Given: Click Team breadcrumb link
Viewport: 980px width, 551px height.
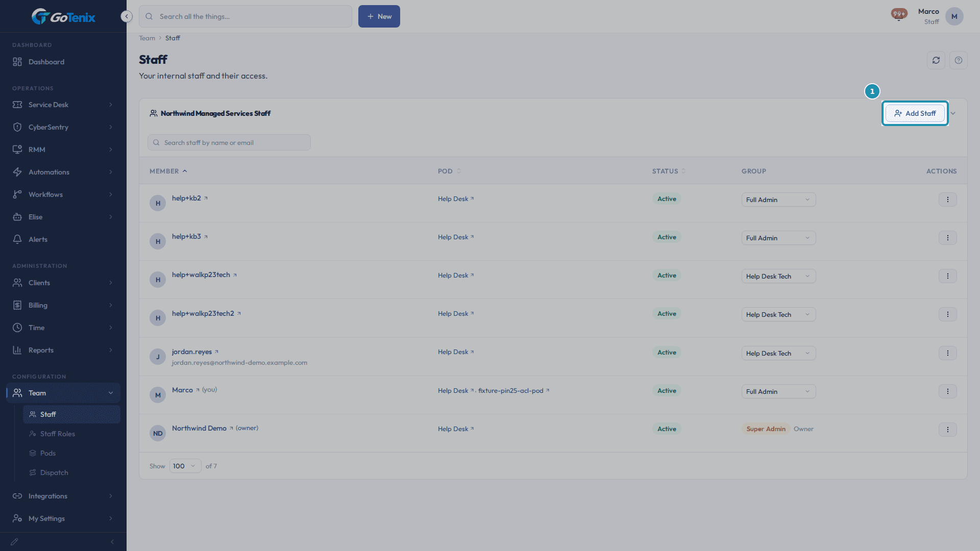Looking at the screenshot, I should point(147,38).
